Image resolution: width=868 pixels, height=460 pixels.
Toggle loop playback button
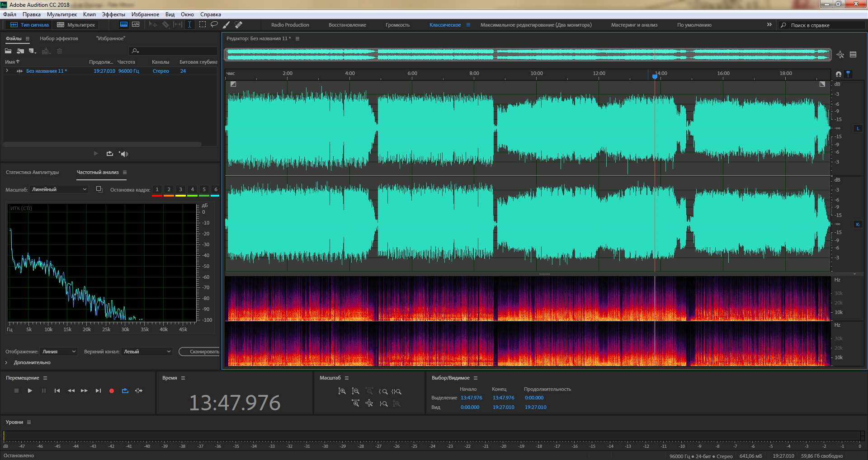(125, 391)
